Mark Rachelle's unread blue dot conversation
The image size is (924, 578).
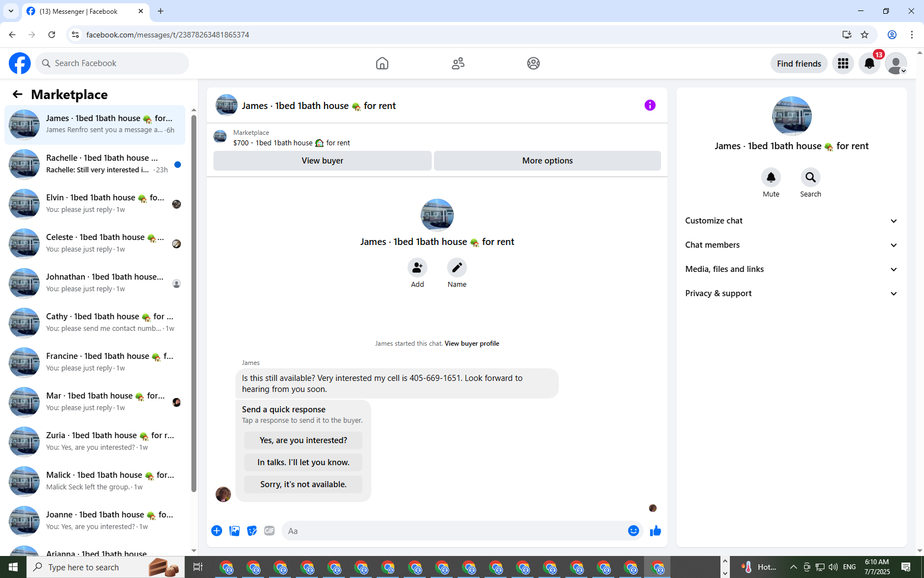click(x=178, y=165)
